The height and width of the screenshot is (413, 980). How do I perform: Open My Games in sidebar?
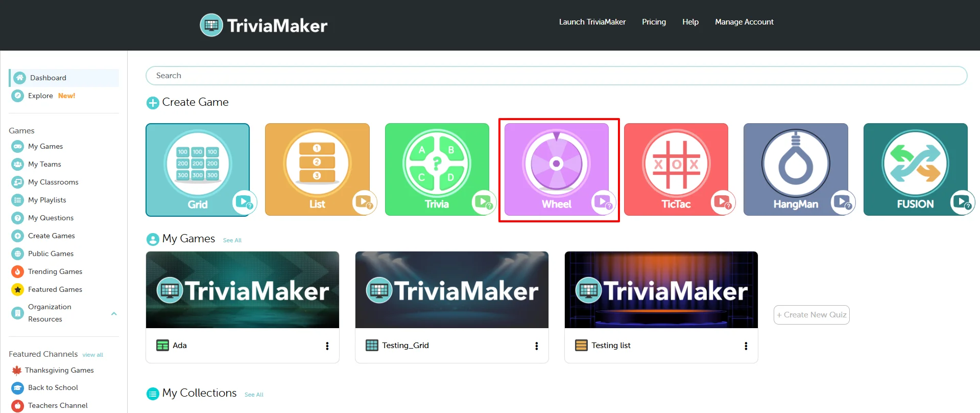point(45,146)
